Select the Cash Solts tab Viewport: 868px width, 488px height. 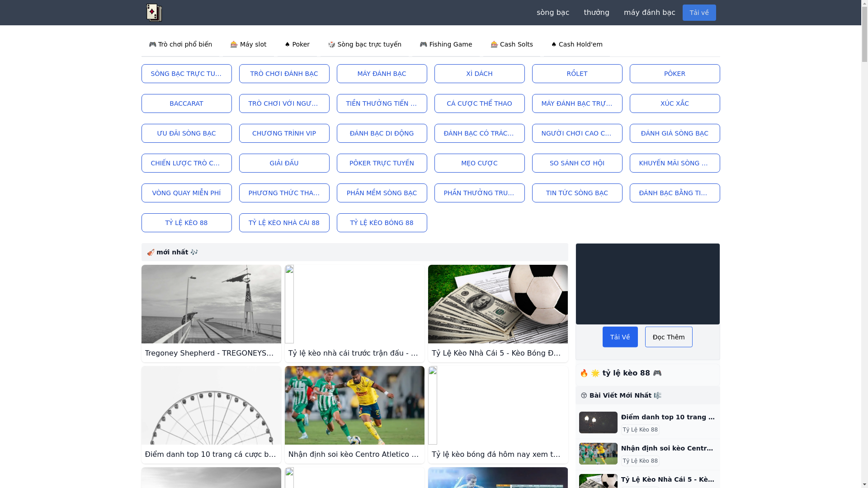pos(512,44)
